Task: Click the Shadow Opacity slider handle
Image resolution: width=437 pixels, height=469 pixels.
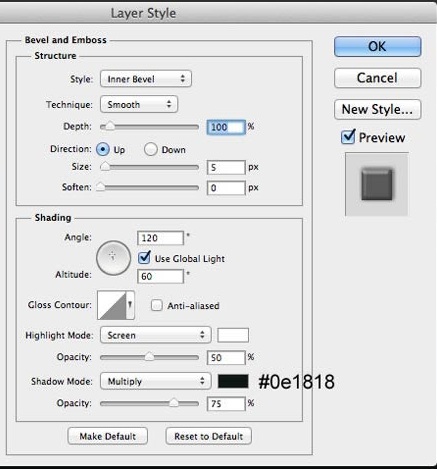Action: (x=174, y=403)
